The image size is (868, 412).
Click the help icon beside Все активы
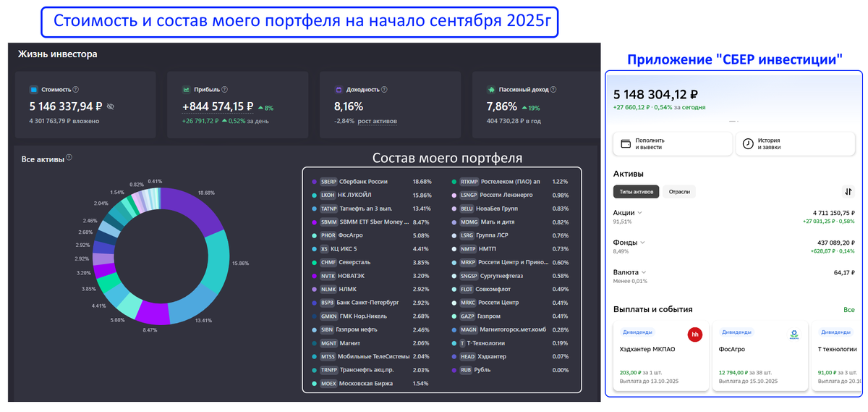[69, 158]
